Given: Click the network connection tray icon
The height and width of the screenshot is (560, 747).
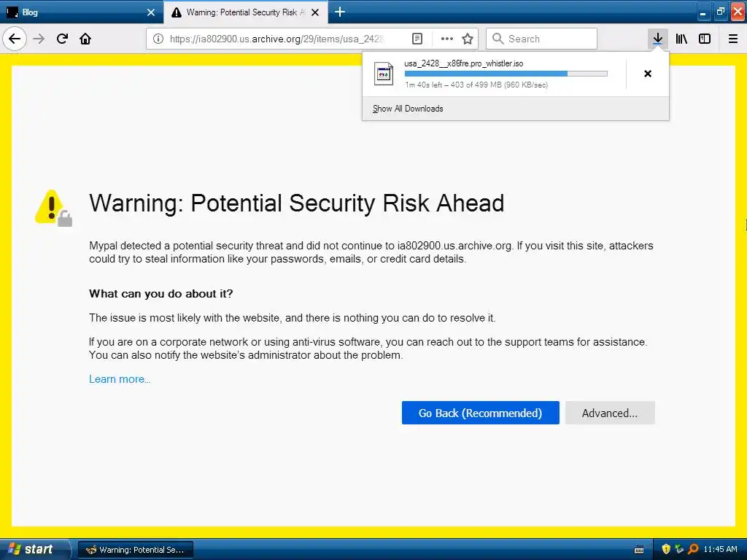Looking at the screenshot, I should click(679, 549).
